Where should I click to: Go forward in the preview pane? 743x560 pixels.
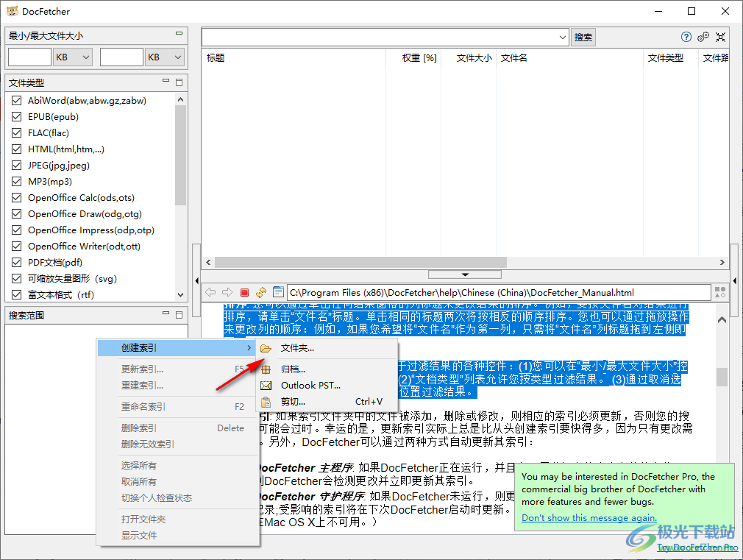227,293
